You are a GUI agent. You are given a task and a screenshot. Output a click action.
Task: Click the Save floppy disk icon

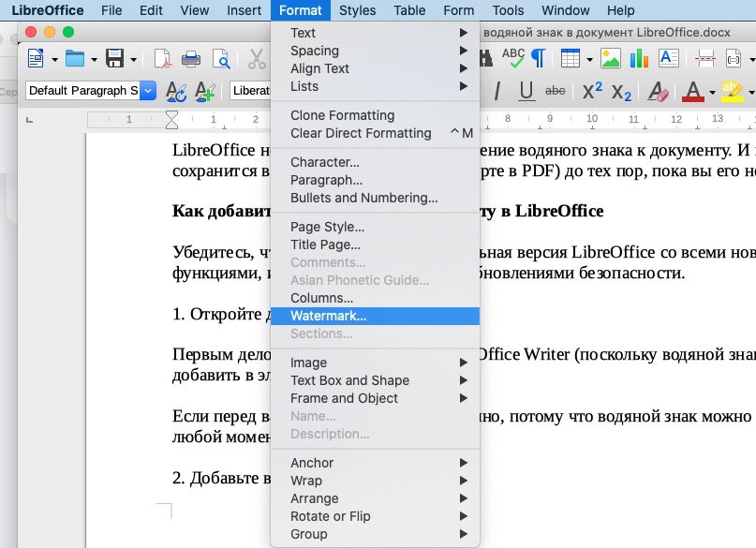point(114,59)
